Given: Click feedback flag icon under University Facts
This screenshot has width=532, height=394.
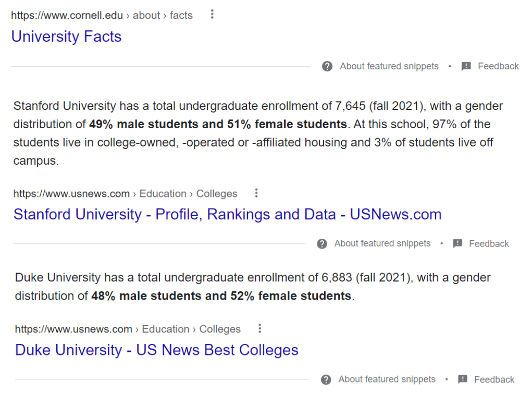Looking at the screenshot, I should pos(466,66).
